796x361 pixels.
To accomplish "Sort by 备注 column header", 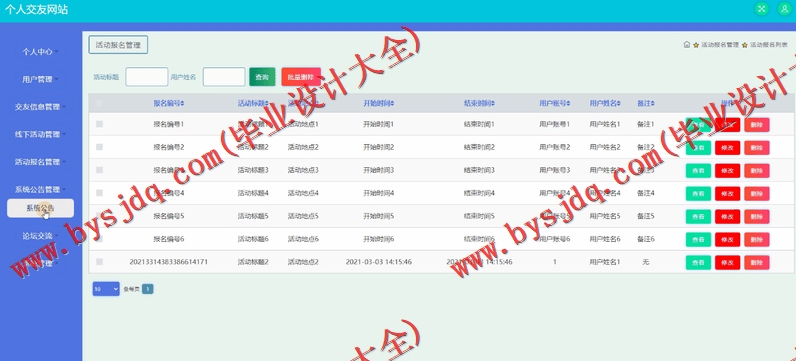I will coord(646,104).
